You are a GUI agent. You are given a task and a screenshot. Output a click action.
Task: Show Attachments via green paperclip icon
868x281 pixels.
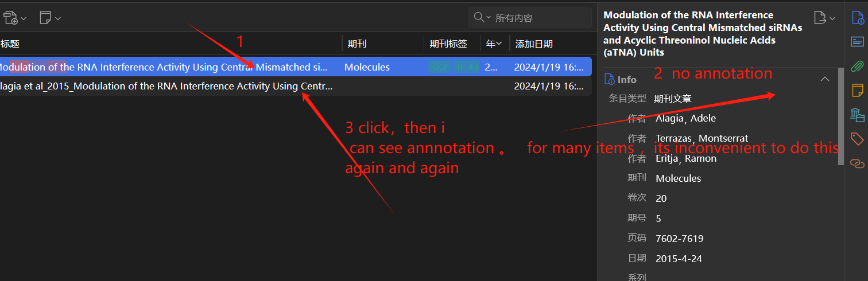(857, 65)
